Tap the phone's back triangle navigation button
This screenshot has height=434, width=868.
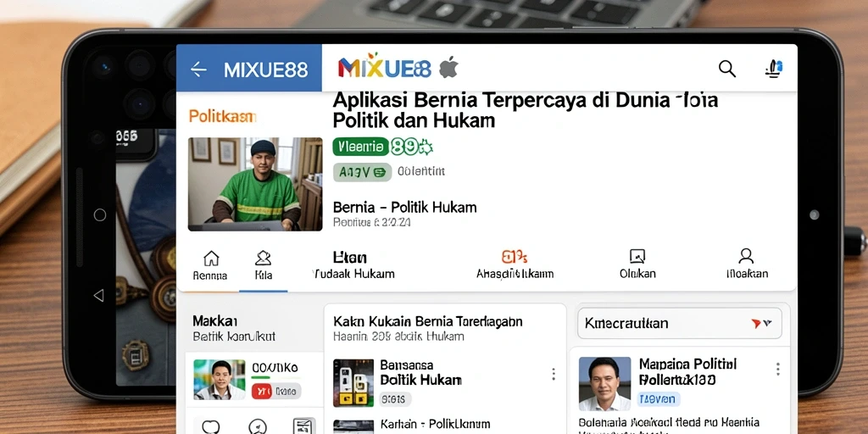(x=98, y=296)
